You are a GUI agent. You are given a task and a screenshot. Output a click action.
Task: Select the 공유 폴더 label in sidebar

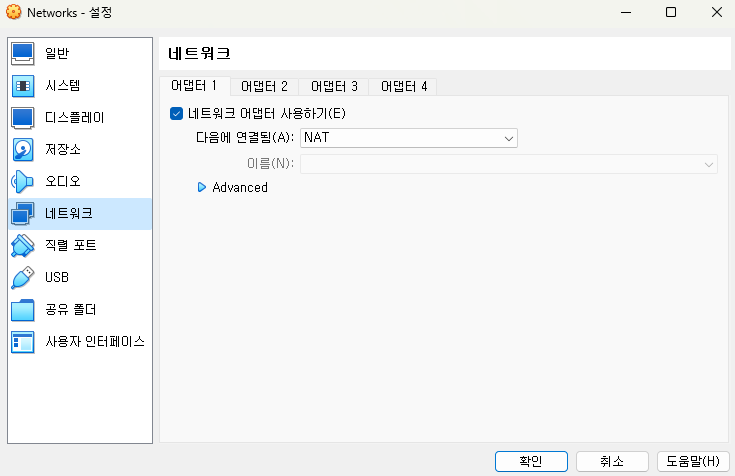coord(71,310)
